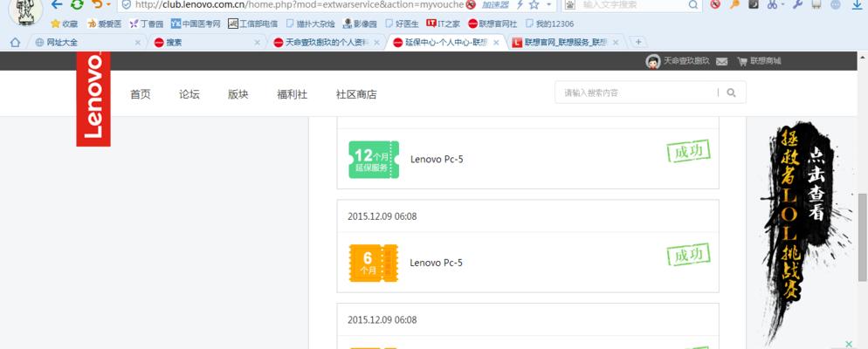Click the scissors screenshot tool icon

(772, 3)
